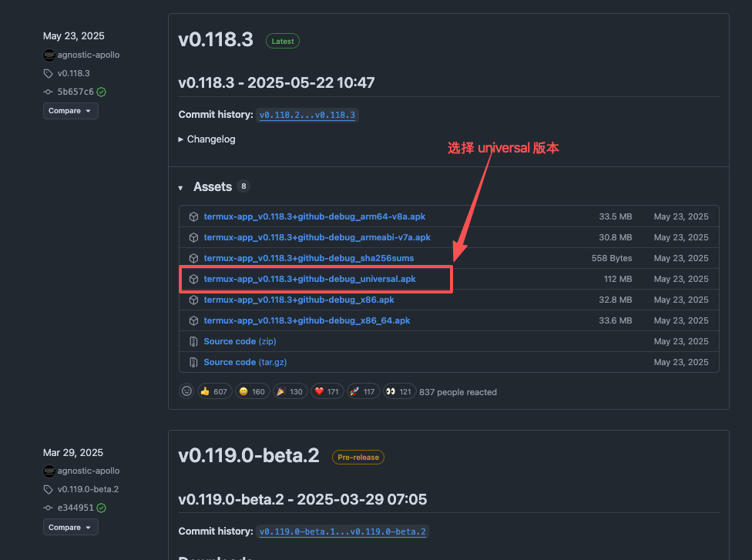Click the '33.5 MB' size of arm64-v8a.apk
Viewport: 752px width, 560px height.
(x=616, y=216)
